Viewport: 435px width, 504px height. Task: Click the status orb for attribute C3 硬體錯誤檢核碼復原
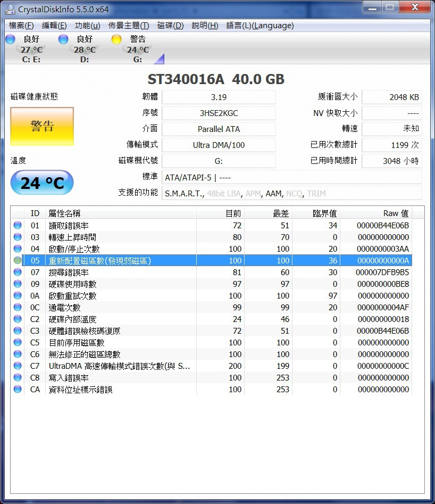point(18,331)
